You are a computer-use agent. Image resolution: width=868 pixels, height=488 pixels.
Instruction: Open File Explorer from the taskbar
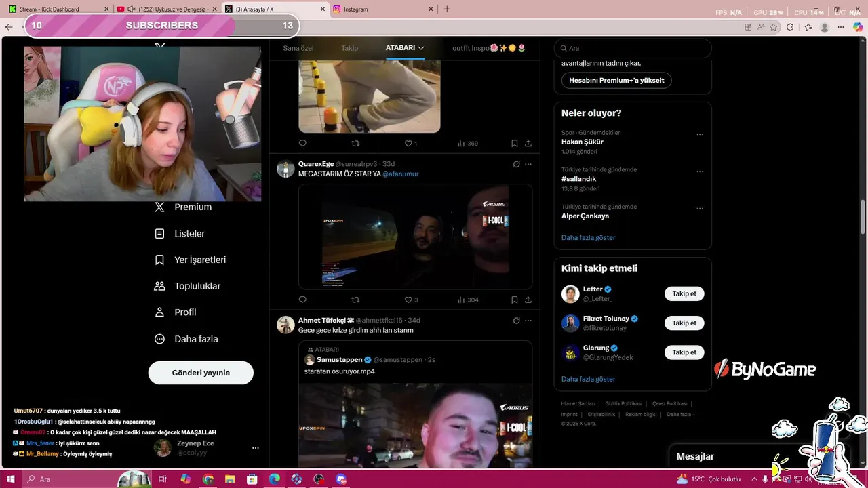pyautogui.click(x=230, y=479)
